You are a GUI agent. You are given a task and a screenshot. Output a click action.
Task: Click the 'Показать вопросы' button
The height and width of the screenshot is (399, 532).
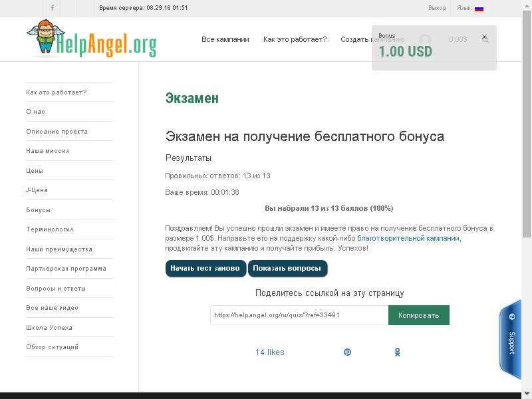[287, 269]
